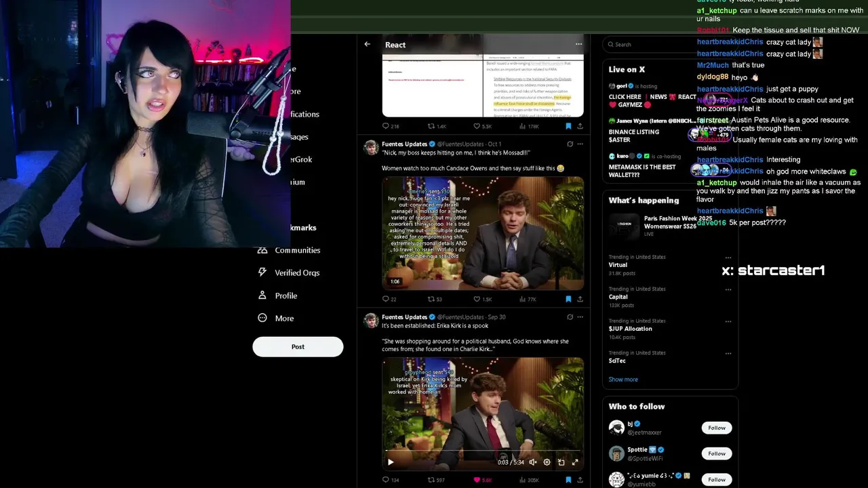Toggle bookmark on tweet with 77K views

[568, 299]
